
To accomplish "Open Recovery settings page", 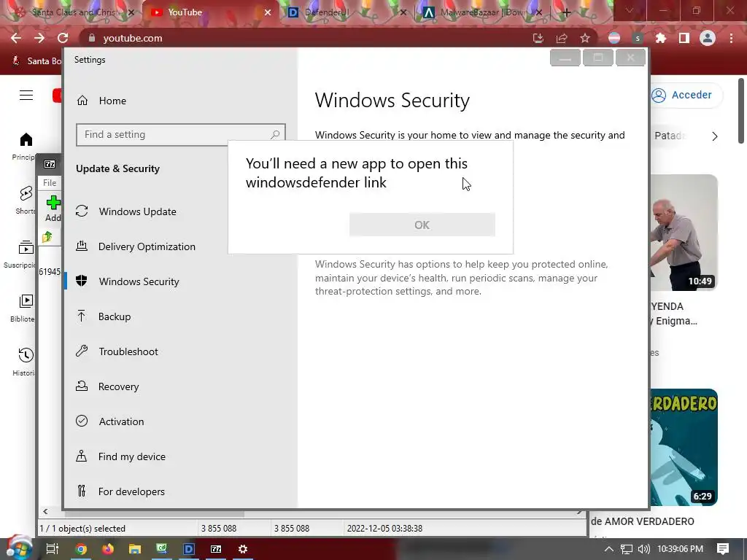I will coord(119,386).
